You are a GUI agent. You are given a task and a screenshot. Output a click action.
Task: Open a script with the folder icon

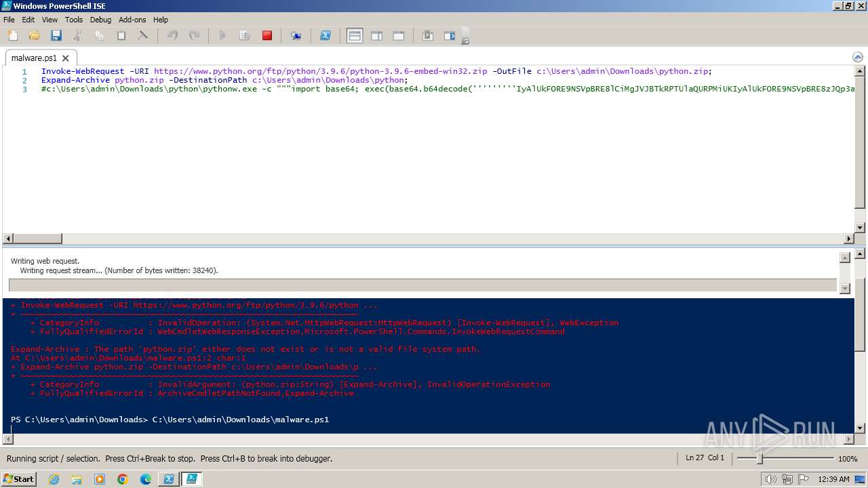click(x=34, y=36)
